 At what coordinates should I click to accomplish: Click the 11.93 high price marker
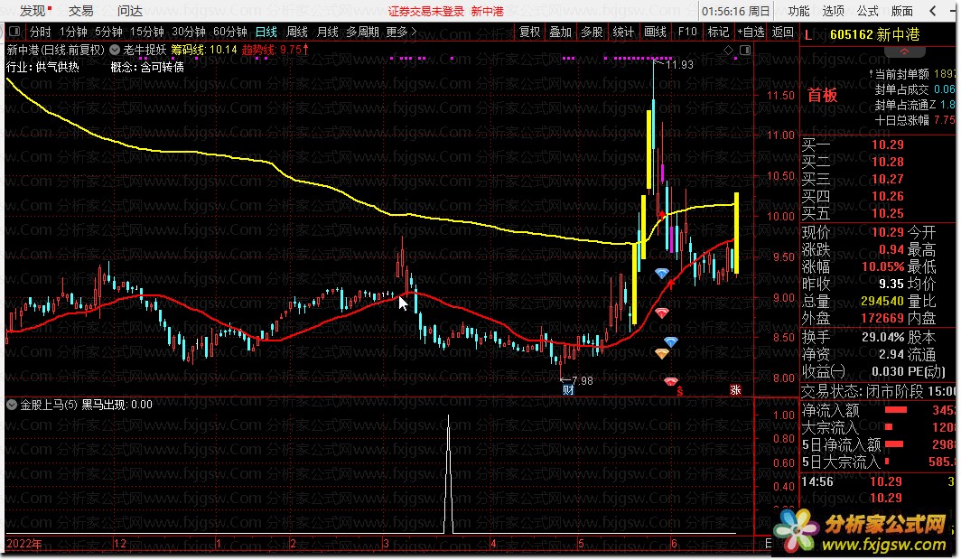679,65
